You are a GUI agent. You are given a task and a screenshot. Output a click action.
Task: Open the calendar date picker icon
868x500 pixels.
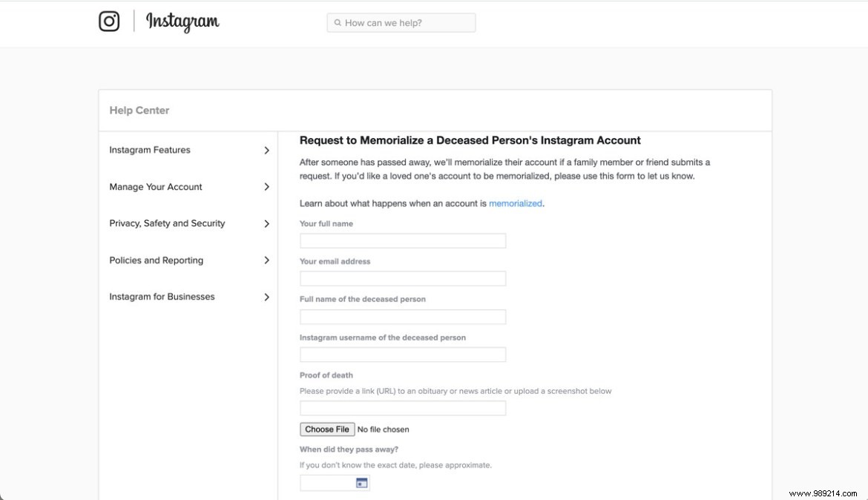point(361,482)
